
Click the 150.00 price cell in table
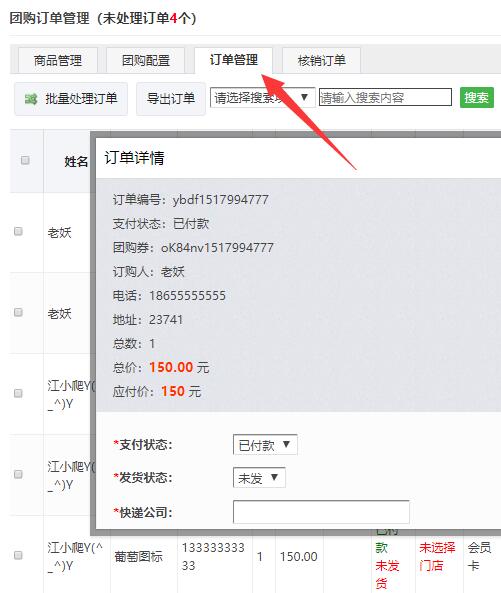click(x=298, y=557)
